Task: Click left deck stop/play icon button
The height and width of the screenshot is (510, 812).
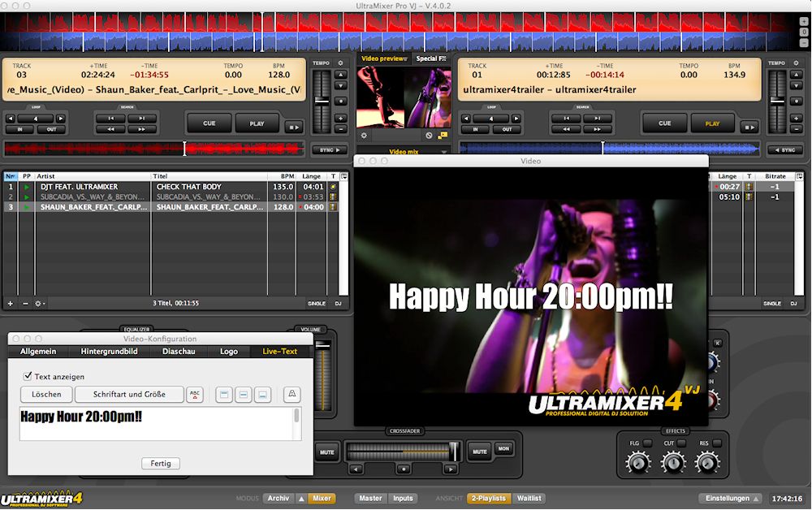Action: pos(294,127)
